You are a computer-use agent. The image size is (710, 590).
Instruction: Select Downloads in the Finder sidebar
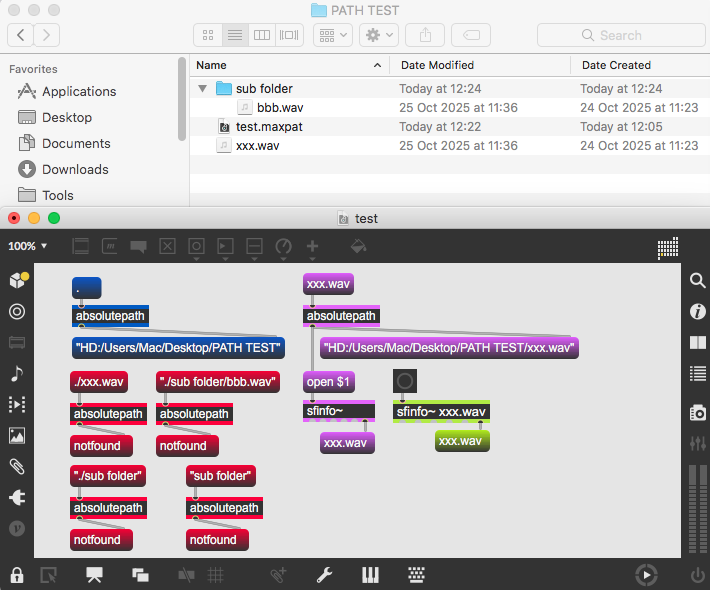coord(75,169)
